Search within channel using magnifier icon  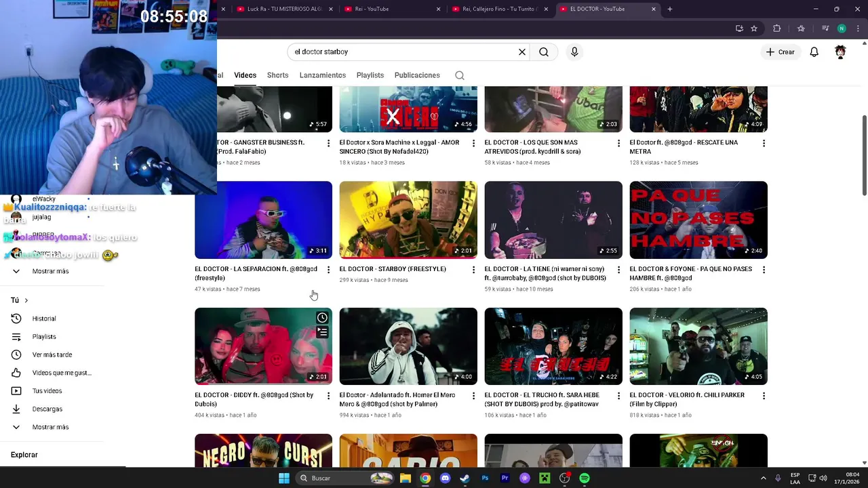coord(460,75)
